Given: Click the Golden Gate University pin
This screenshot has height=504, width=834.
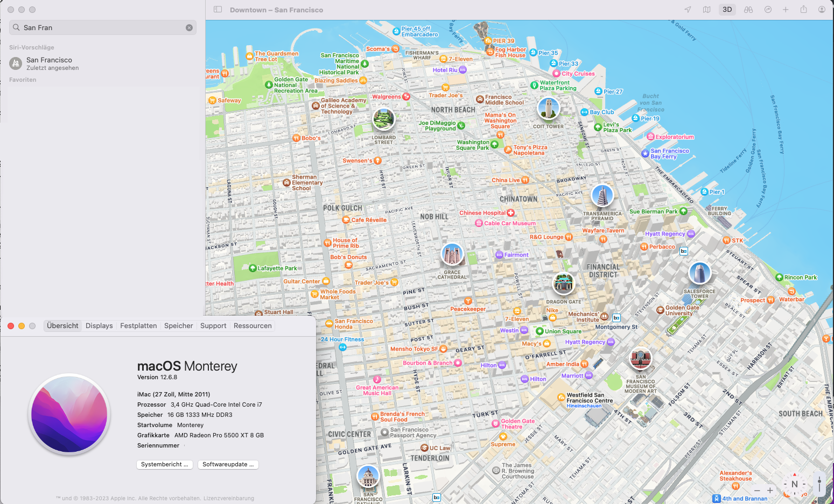Looking at the screenshot, I should click(660, 310).
